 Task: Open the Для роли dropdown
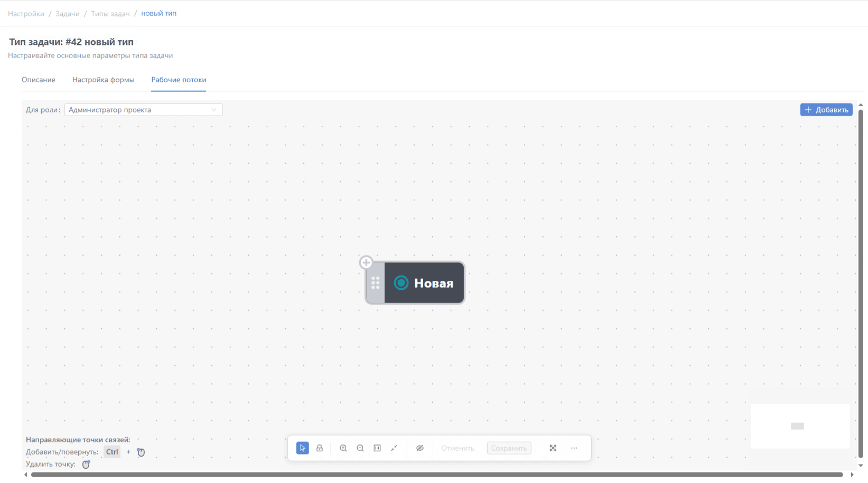pyautogui.click(x=144, y=110)
